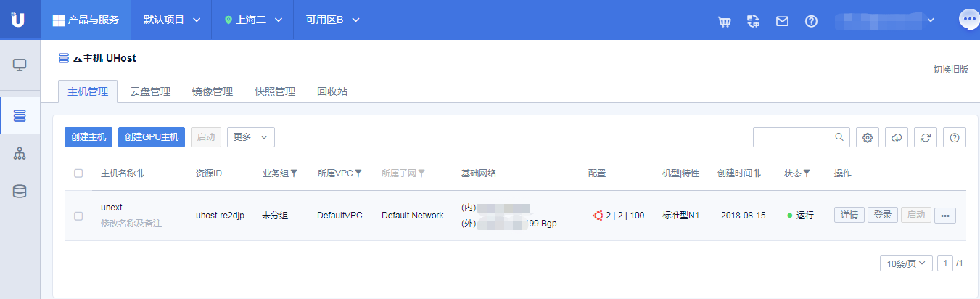Screen dimensions: 980x299
Task: Switch to 回收站 tab
Action: 332,91
